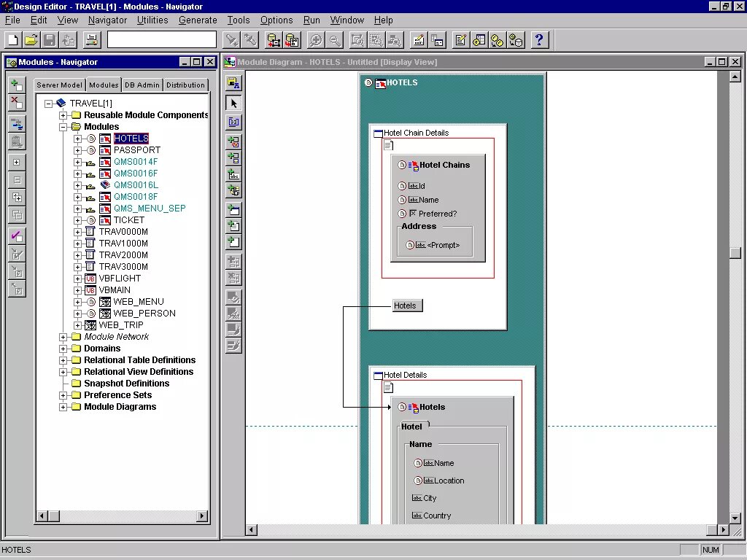Click the Hotel Chains module component title
This screenshot has width=747, height=560.
tap(444, 165)
